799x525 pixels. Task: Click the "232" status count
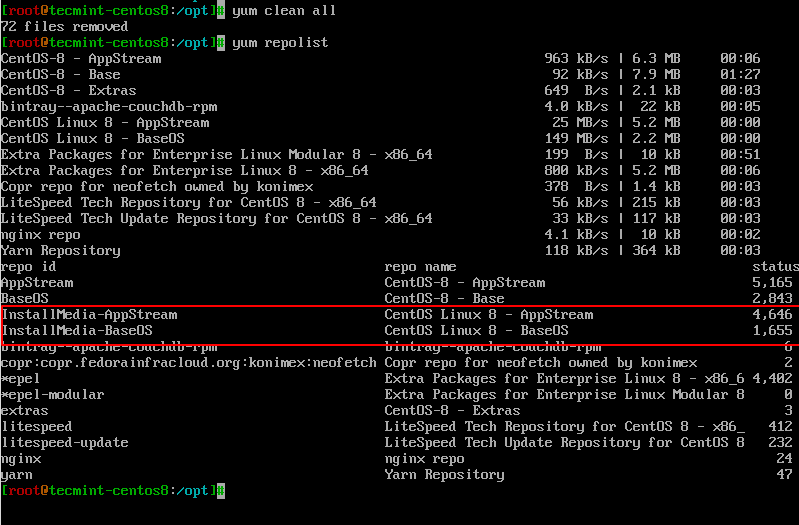tap(781, 442)
